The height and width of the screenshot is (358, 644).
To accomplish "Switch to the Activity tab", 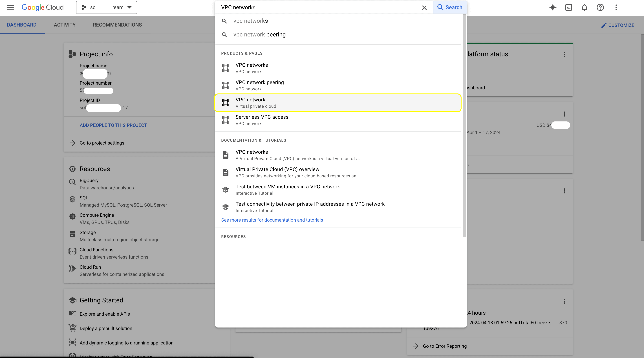I will pyautogui.click(x=65, y=25).
